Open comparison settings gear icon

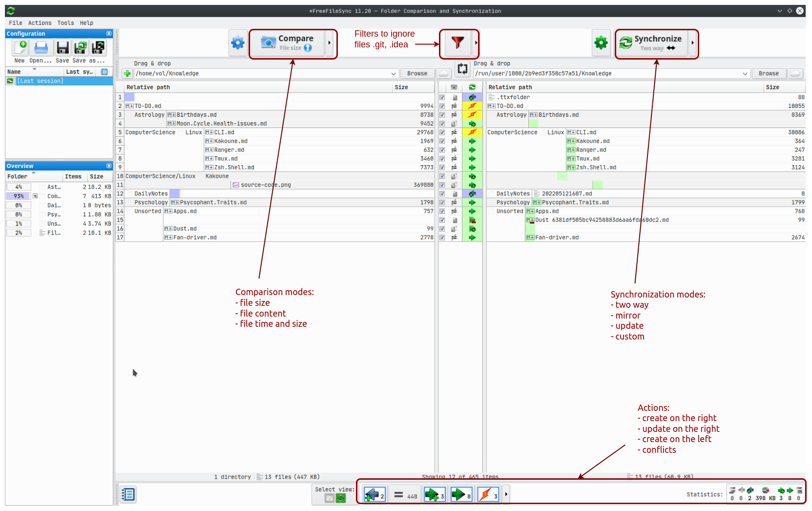(x=238, y=43)
